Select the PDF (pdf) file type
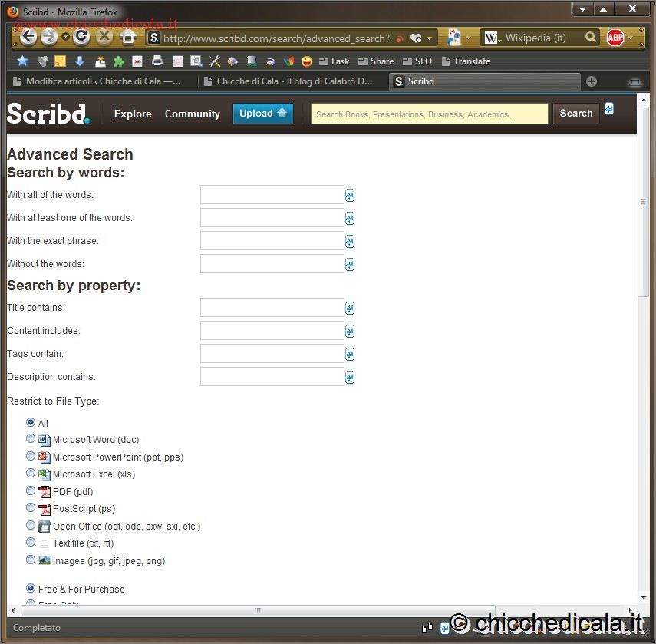This screenshot has width=656, height=644. 31,491
